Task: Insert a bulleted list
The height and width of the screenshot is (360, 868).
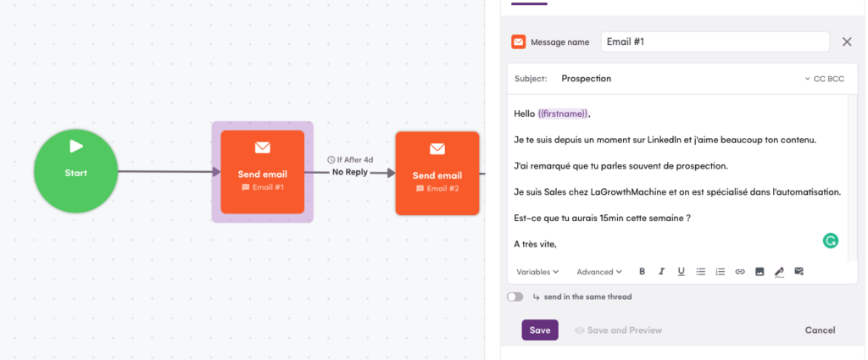Action: (x=701, y=272)
